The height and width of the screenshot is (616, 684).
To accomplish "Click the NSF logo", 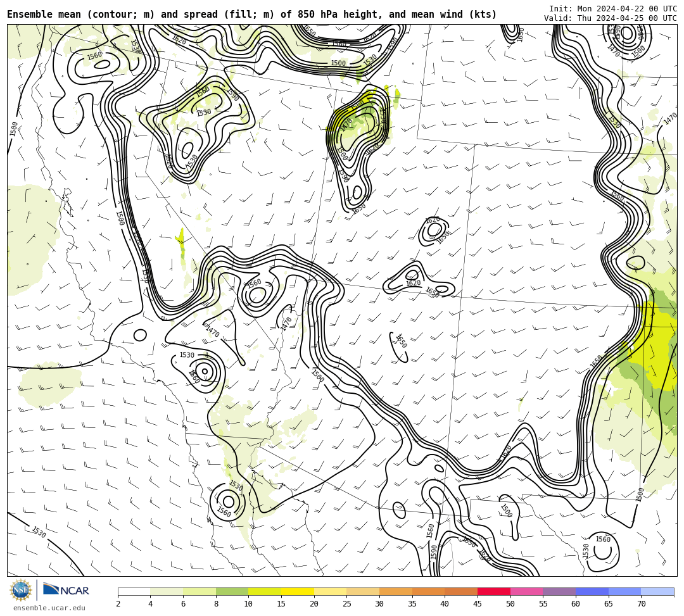I will click(21, 590).
